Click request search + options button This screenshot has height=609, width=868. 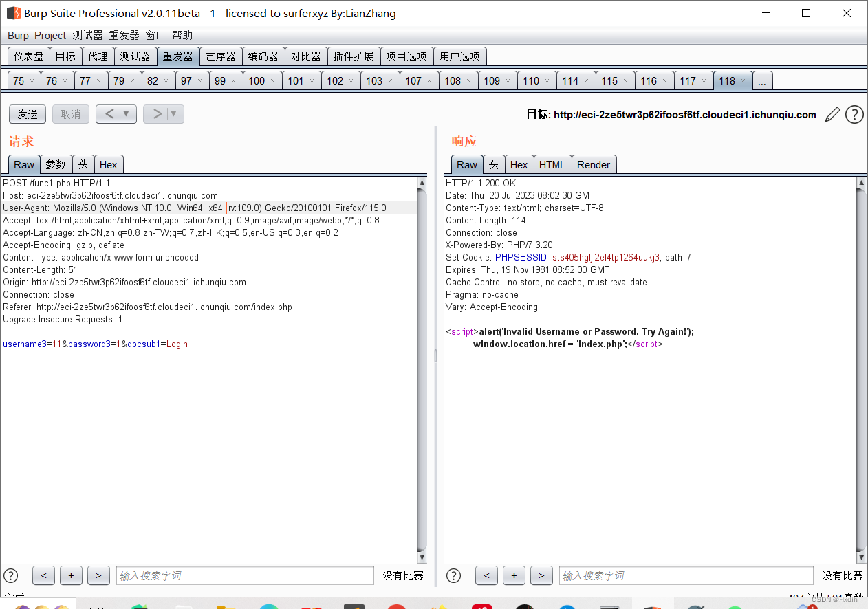click(x=71, y=575)
